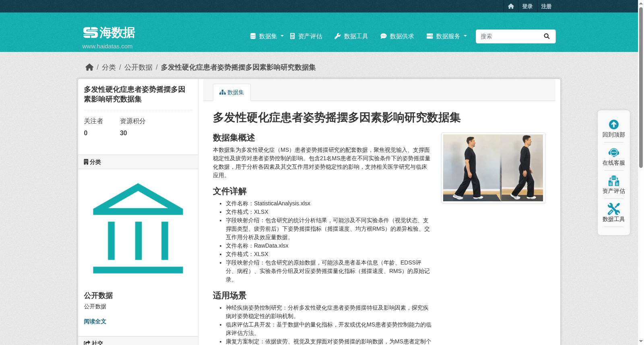Click the magnifier search button
Viewport: 644px width, 345px height.
[547, 36]
